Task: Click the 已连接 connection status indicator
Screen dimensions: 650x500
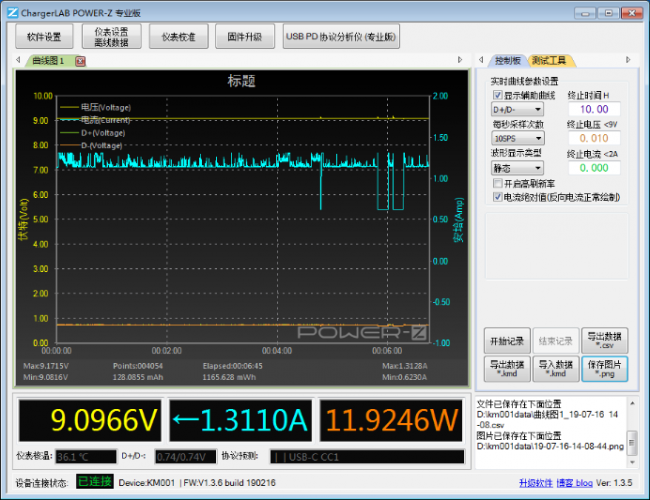Action: [95, 482]
